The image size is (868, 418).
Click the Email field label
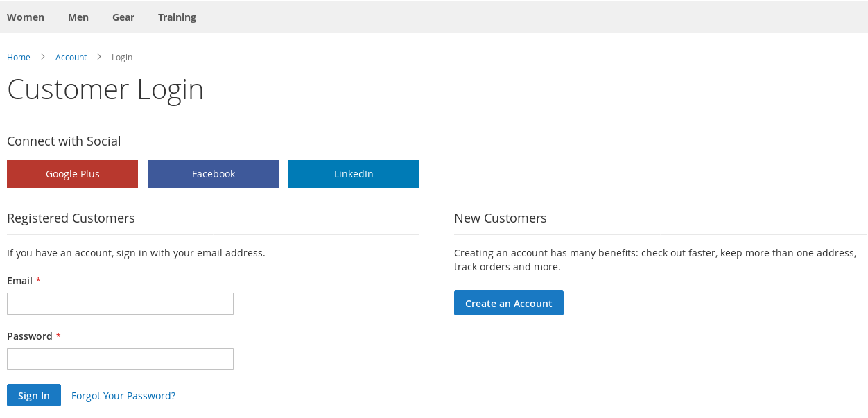(x=20, y=281)
